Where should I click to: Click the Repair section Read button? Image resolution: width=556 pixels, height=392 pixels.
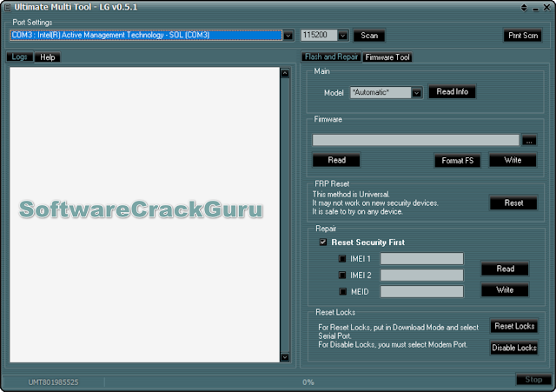pyautogui.click(x=505, y=269)
